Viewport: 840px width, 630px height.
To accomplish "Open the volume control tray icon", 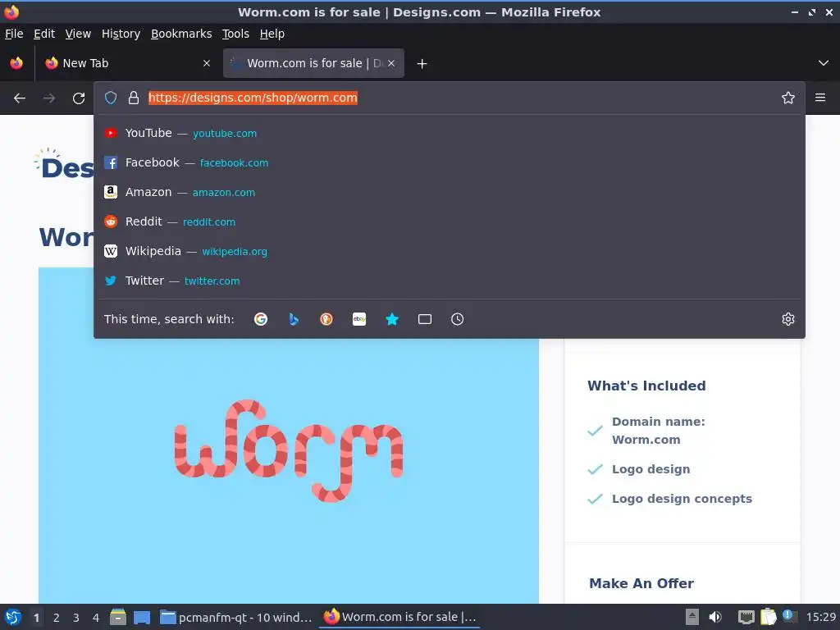I will pos(715,617).
